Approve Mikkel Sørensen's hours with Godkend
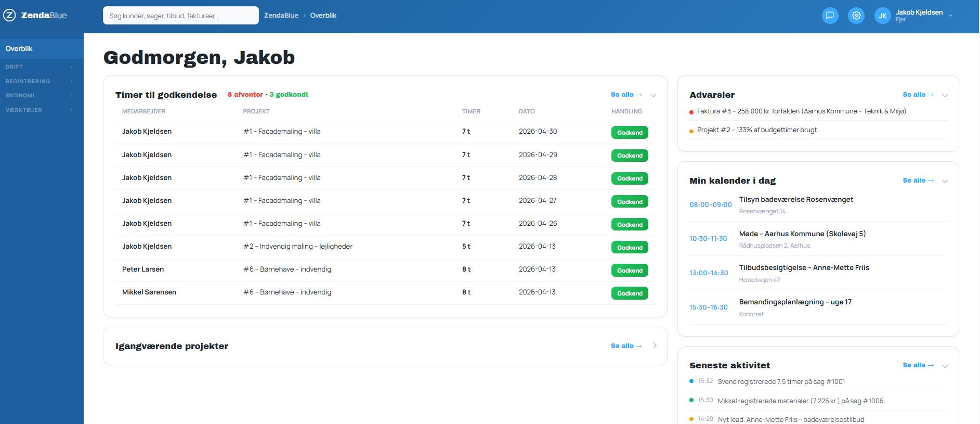Viewport: 980px width, 424px height. pos(630,293)
